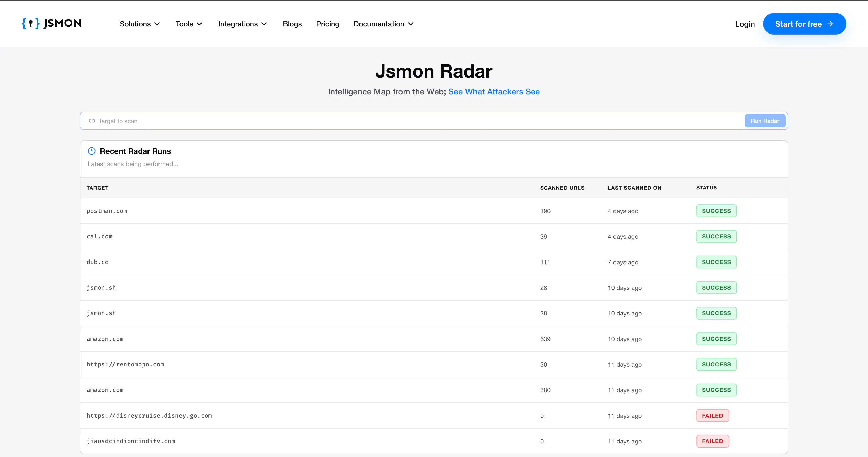The width and height of the screenshot is (868, 457).
Task: Select the https://disneycruise.disney.go.com target
Action: pyautogui.click(x=149, y=416)
